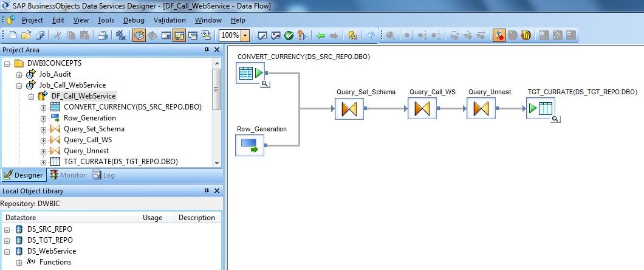Select the Row_Generation transform icon on canvas

click(x=249, y=145)
